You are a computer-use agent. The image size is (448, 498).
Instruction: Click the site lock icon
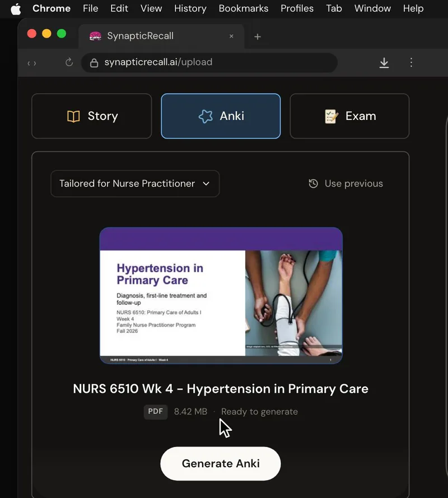(94, 63)
